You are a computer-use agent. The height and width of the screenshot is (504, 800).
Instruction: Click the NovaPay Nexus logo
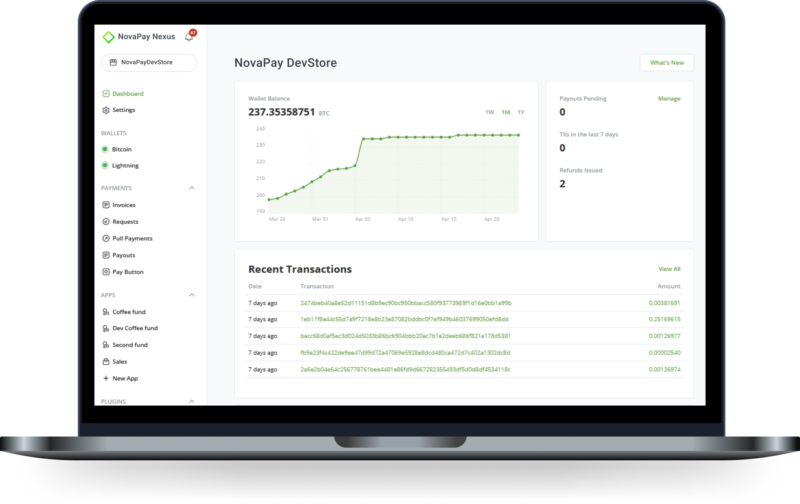[110, 38]
